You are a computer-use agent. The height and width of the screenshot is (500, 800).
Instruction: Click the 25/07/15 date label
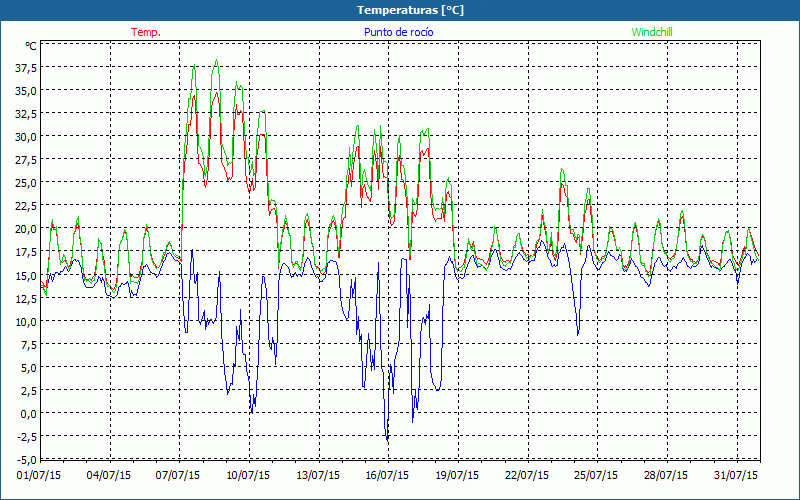pos(596,476)
